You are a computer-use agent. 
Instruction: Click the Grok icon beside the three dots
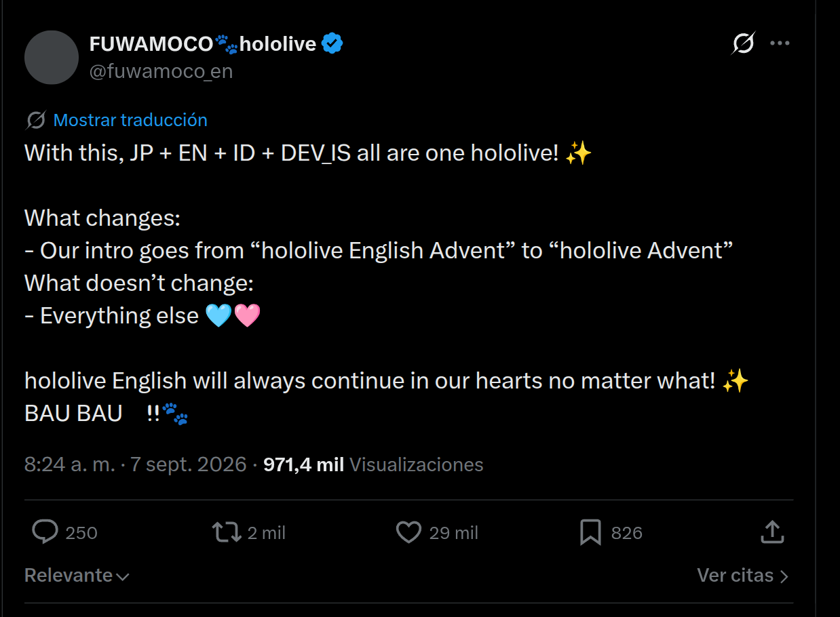[x=743, y=43]
